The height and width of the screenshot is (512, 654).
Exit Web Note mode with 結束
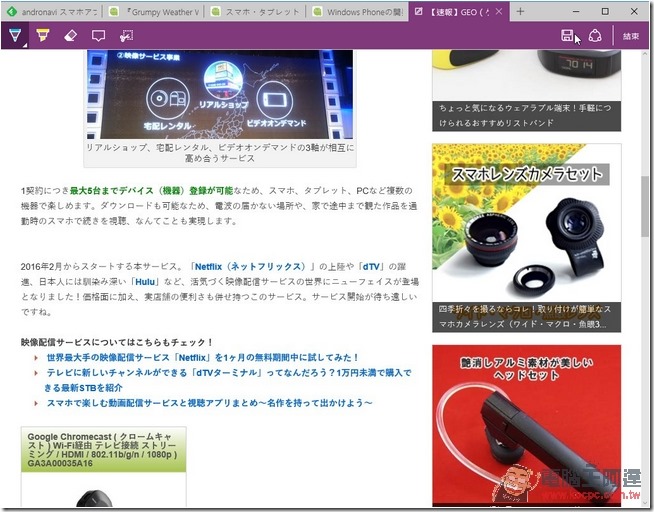[x=631, y=36]
